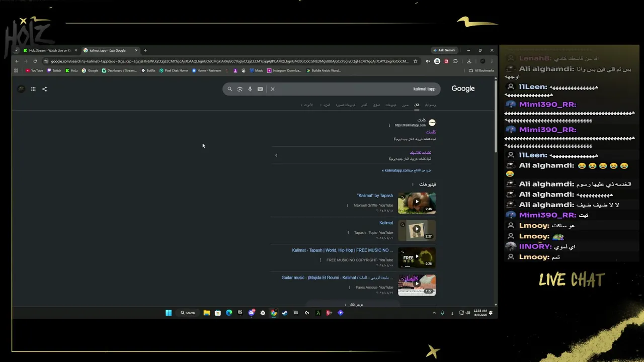Click the volume icon in system tray

tap(468, 313)
